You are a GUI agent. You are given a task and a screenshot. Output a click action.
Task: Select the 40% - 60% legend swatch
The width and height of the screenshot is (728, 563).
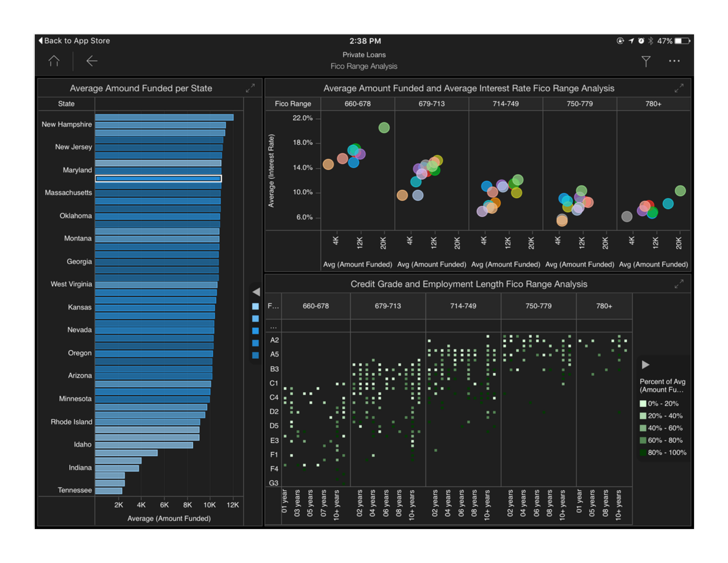tap(643, 428)
